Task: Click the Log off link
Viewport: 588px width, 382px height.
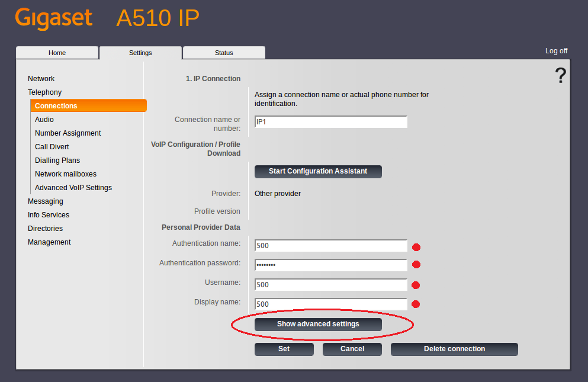Action: tap(556, 51)
